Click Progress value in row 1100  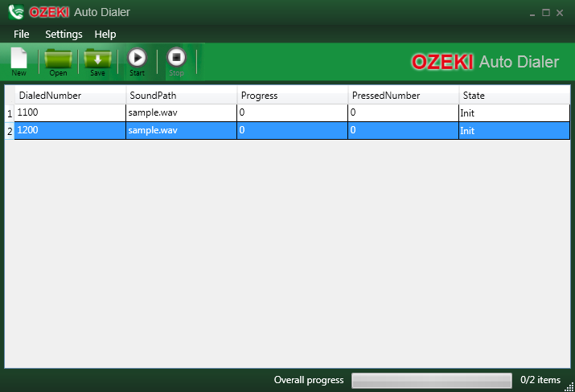(292, 112)
